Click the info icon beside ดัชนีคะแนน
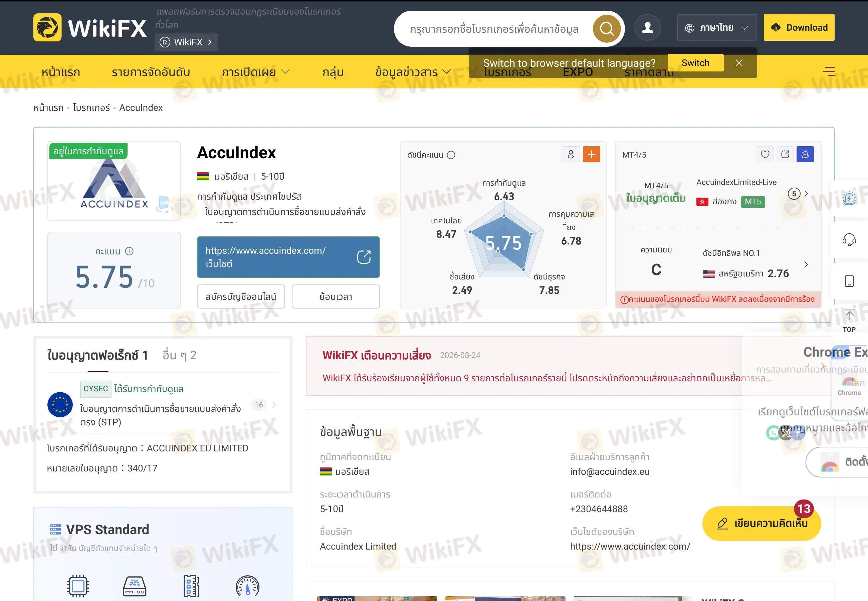This screenshot has width=868, height=601. tap(451, 155)
